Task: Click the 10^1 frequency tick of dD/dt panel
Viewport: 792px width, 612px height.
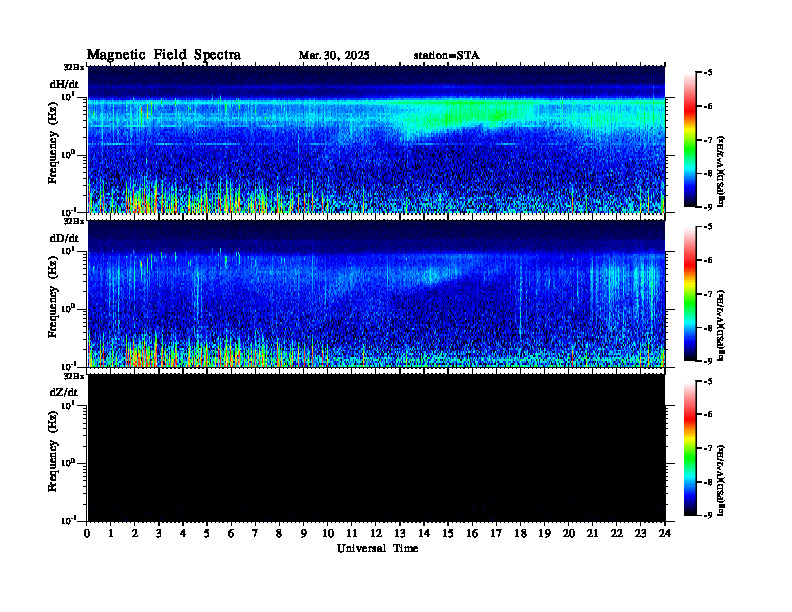Action: (68, 251)
